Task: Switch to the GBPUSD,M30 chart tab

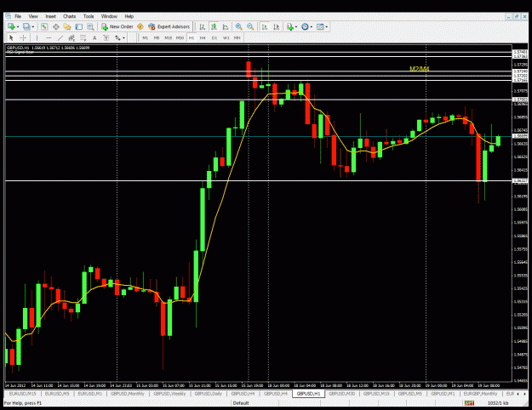Action: pos(341,394)
